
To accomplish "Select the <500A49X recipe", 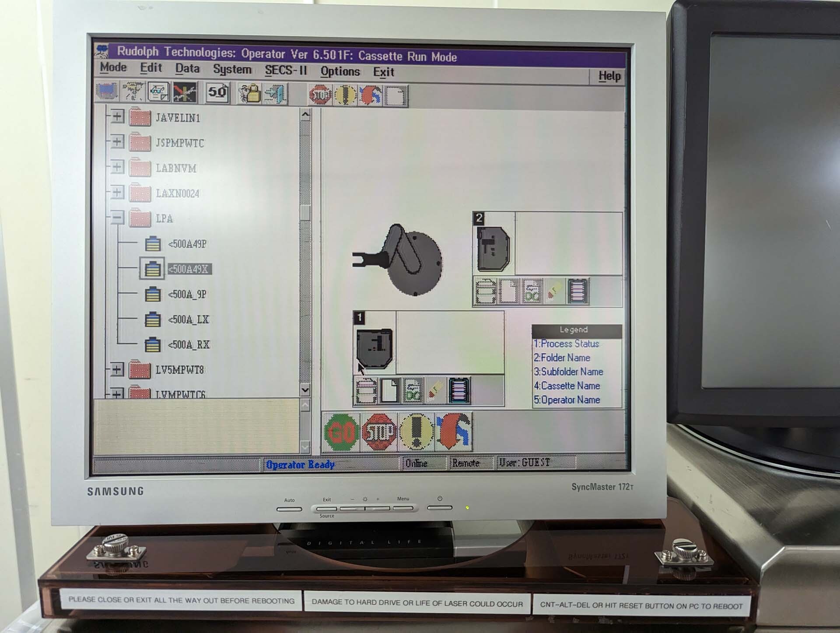I will [x=189, y=269].
